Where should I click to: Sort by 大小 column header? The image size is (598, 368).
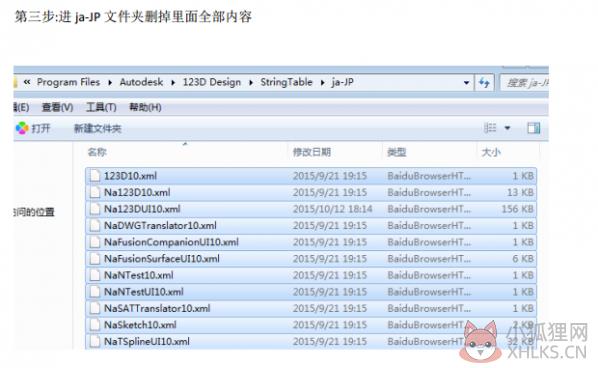click(x=491, y=152)
